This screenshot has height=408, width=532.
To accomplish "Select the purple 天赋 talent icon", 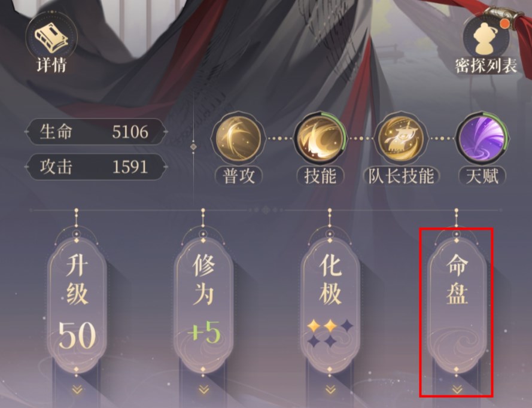I will (482, 138).
